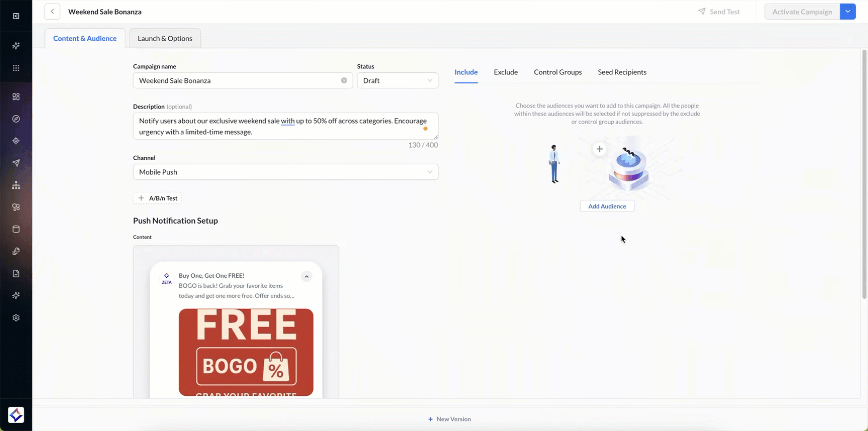Click the database cylinder icon in sidebar
Image resolution: width=868 pixels, height=431 pixels.
(16, 229)
